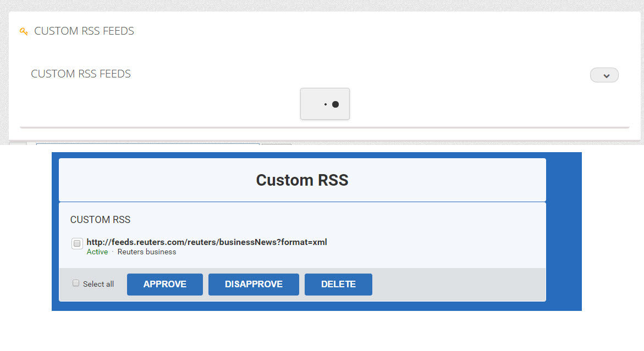Click the loading spinner dots box

tap(324, 104)
